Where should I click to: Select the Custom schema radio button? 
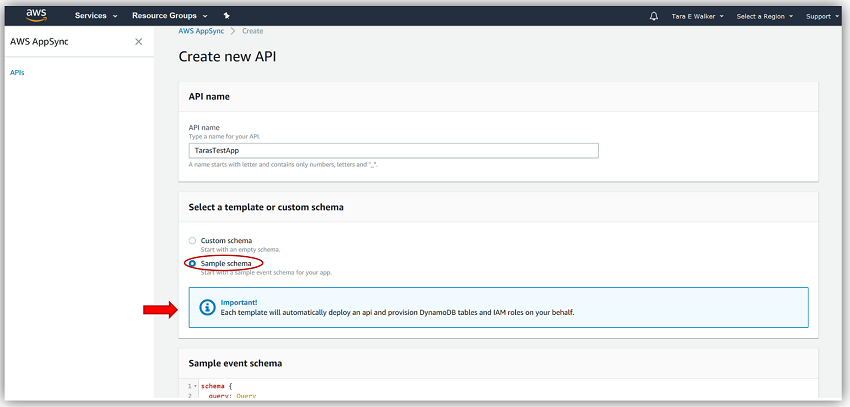click(x=193, y=240)
